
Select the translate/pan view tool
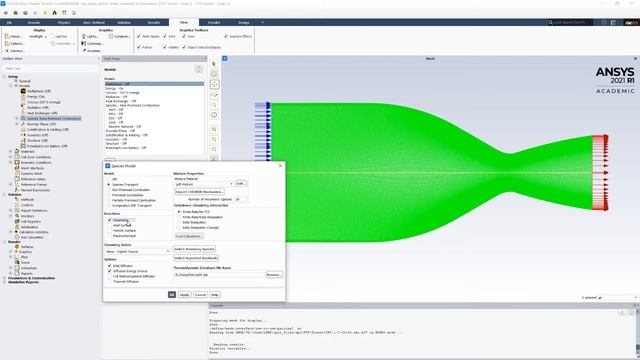pyautogui.click(x=214, y=84)
